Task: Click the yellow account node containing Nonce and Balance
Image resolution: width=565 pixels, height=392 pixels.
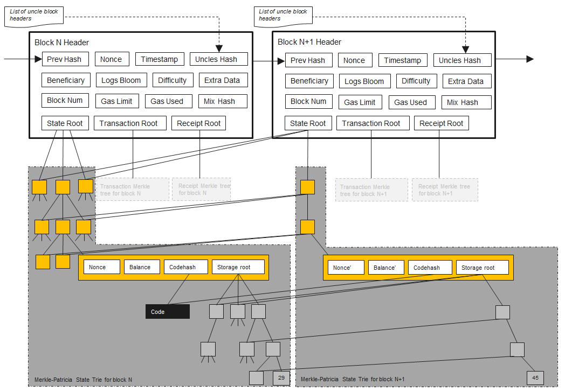Action: pyautogui.click(x=173, y=267)
